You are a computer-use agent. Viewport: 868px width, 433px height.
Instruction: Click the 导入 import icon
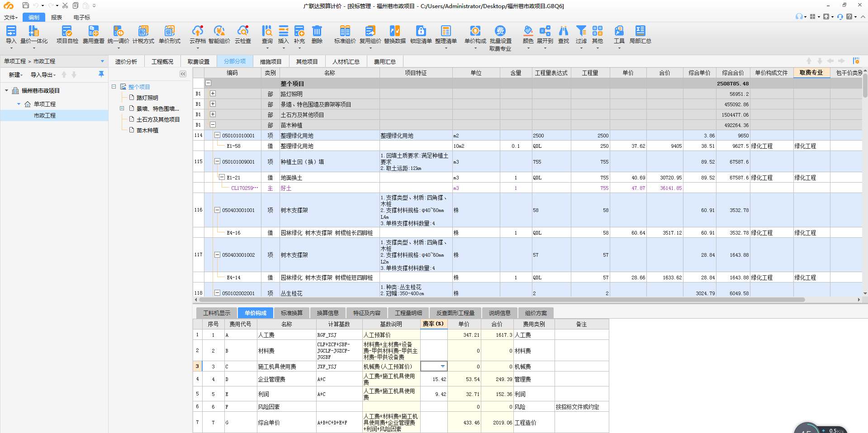click(x=11, y=35)
